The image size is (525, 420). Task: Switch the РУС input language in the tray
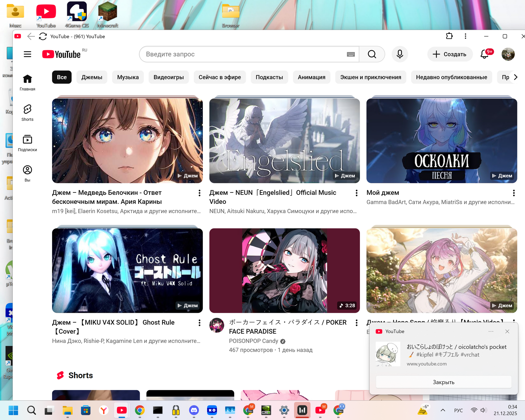click(458, 411)
